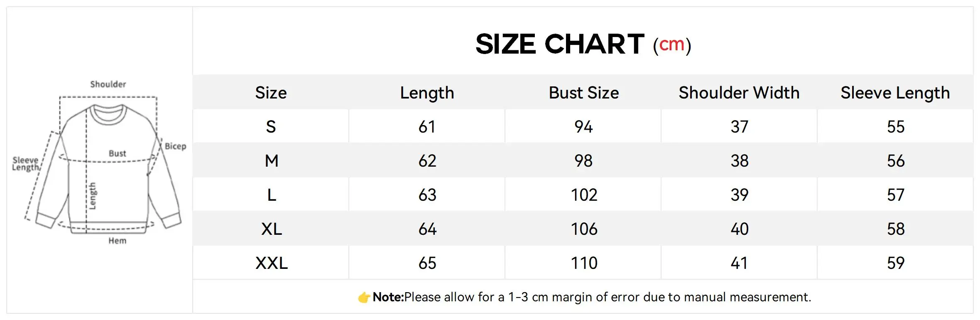The width and height of the screenshot is (980, 320).
Task: Click the Shoulder label on diagram
Action: [x=108, y=84]
